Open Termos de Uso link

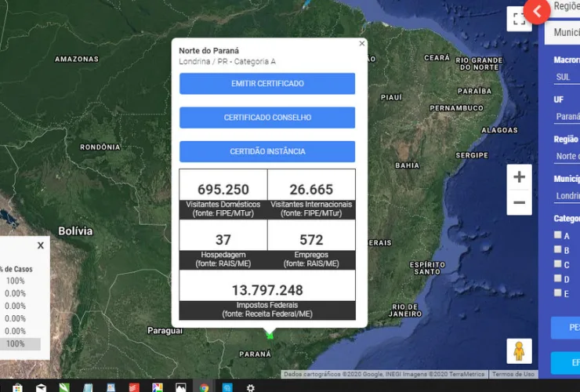(513, 374)
